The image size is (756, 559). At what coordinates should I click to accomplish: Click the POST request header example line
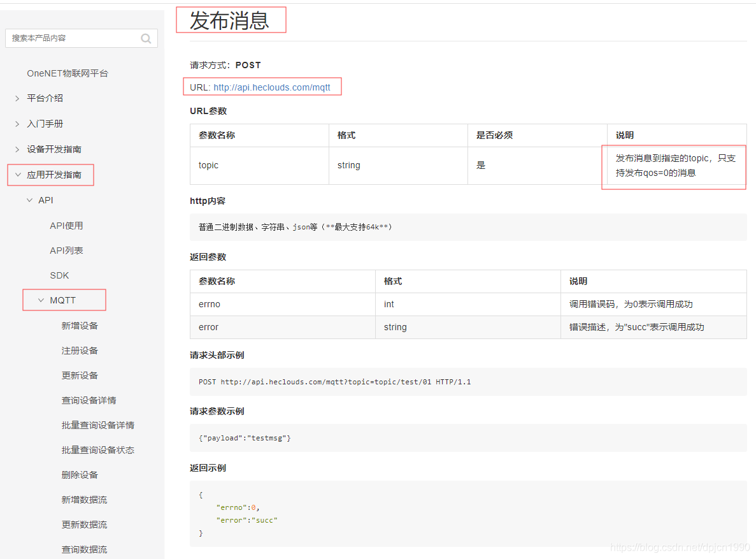(x=334, y=382)
